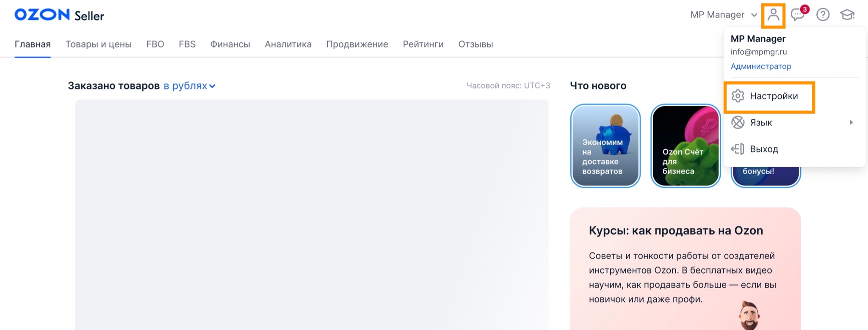Click the gear icon beside Настройки
The image size is (868, 330).
(x=738, y=96)
